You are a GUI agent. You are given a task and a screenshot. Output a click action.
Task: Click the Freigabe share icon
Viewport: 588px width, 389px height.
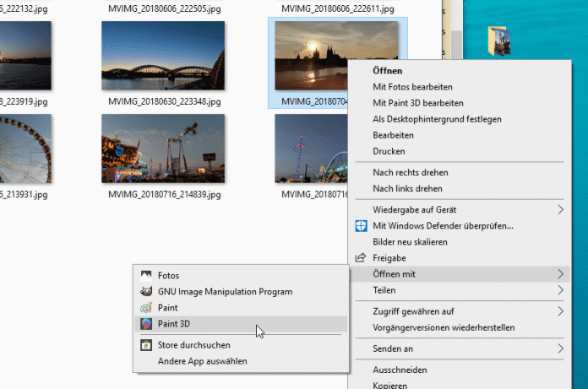(x=361, y=258)
